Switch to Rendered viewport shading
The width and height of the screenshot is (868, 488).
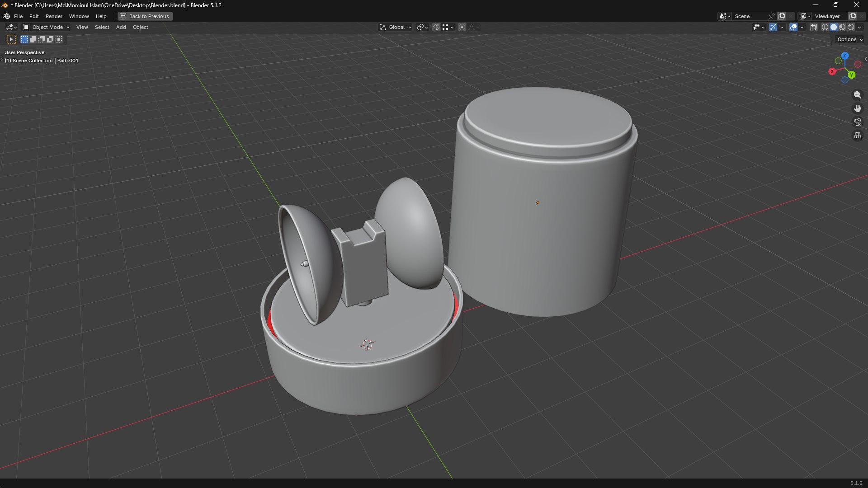(x=851, y=27)
